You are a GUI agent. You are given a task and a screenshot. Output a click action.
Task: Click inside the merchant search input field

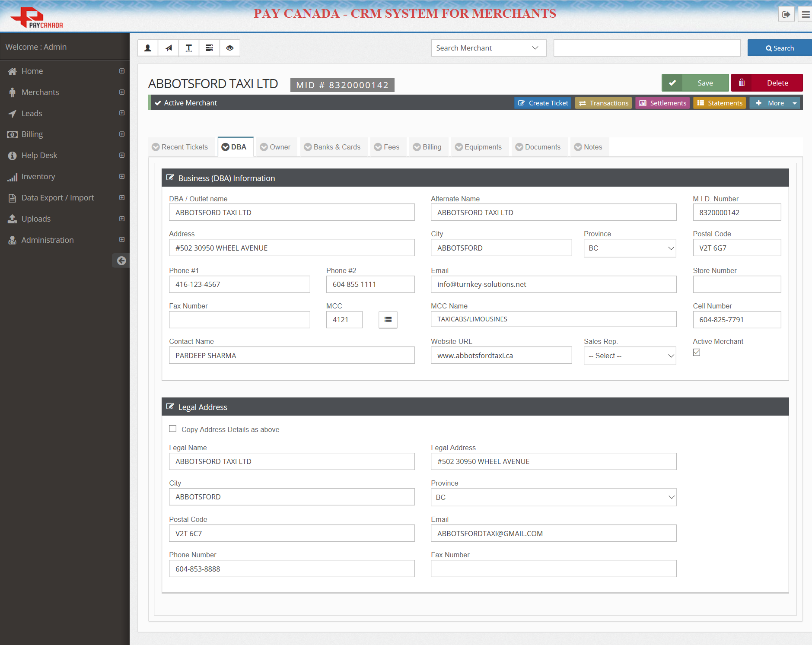pyautogui.click(x=646, y=48)
